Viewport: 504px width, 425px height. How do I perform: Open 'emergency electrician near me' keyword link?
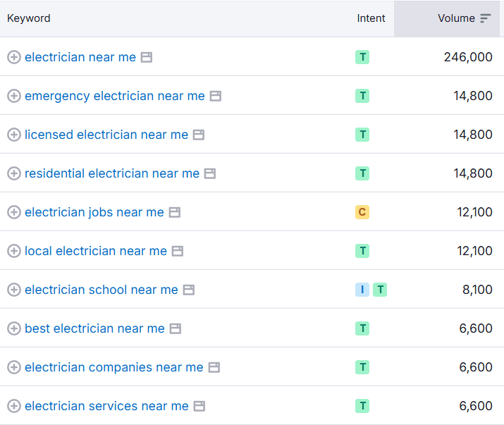(115, 96)
